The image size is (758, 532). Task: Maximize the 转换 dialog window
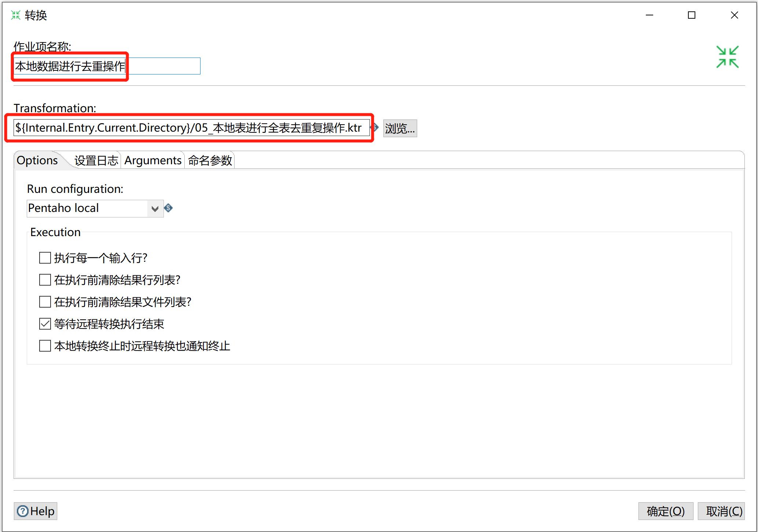692,15
